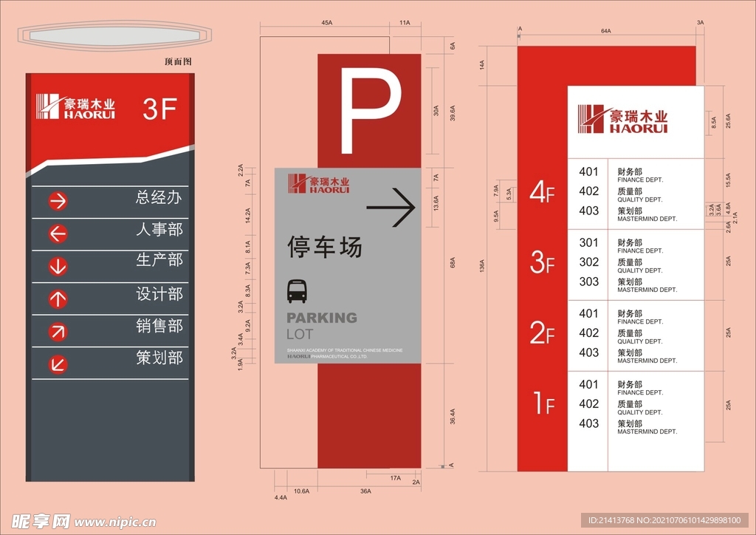Select the large black right arrow on gray panel
This screenshot has height=535, width=756.
pyautogui.click(x=391, y=208)
